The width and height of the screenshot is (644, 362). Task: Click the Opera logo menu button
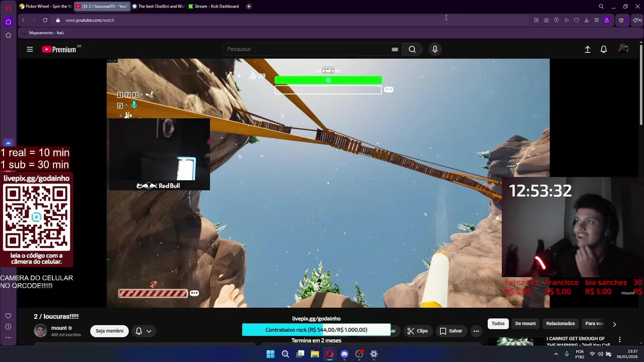8,8
